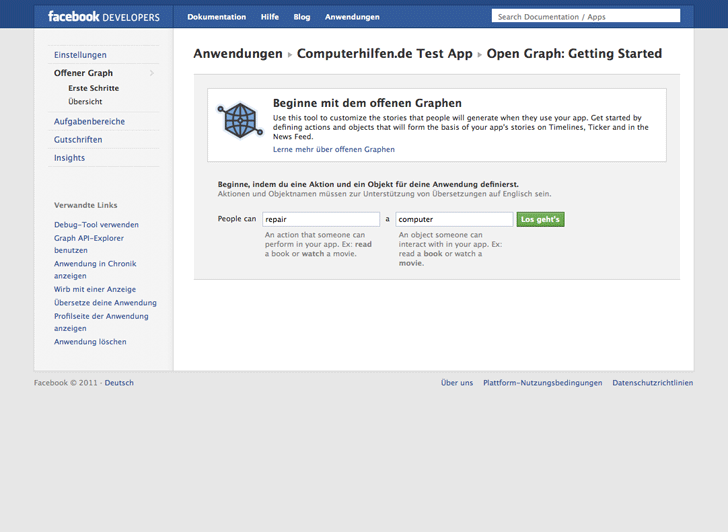
Task: Open the Übersicht sub-item
Action: click(x=85, y=101)
